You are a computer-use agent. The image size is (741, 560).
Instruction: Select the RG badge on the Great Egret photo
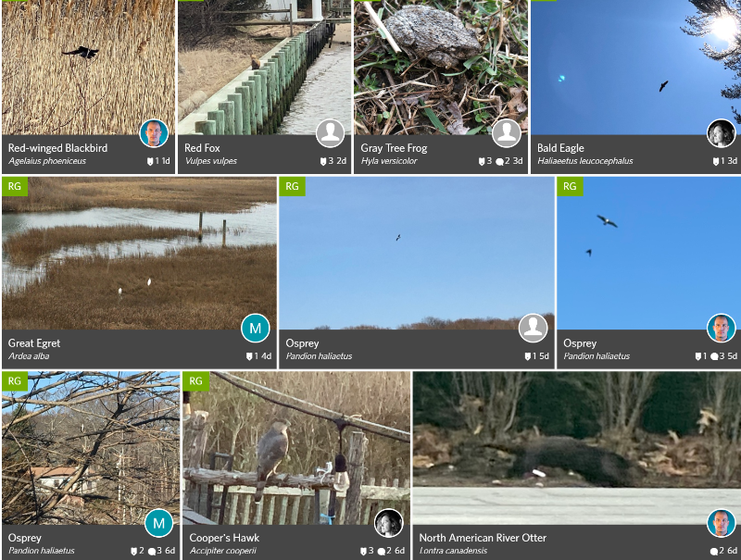click(x=15, y=186)
